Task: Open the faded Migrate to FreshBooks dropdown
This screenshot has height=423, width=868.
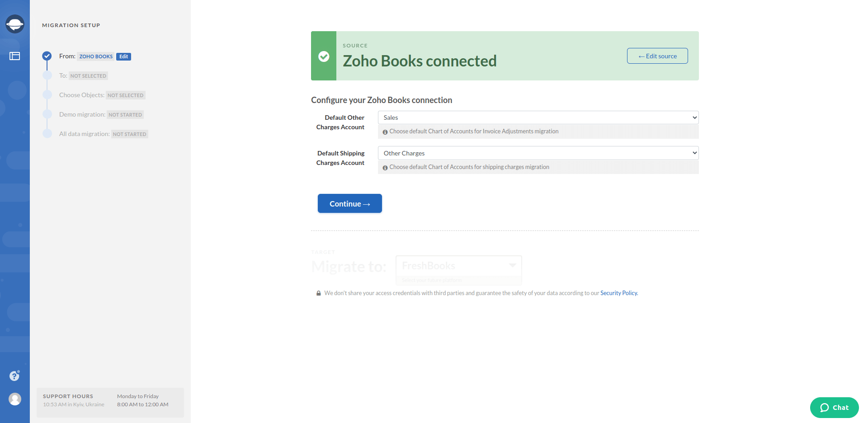Action: (458, 266)
